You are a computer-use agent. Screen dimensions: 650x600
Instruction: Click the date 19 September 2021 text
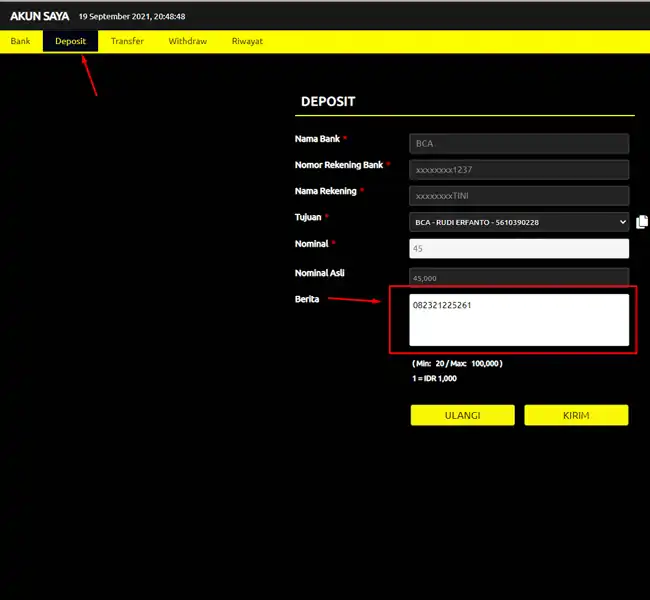coord(132,17)
